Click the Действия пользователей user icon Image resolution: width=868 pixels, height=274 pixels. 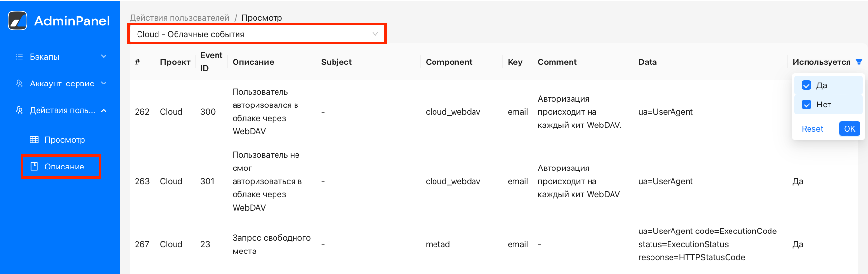20,110
